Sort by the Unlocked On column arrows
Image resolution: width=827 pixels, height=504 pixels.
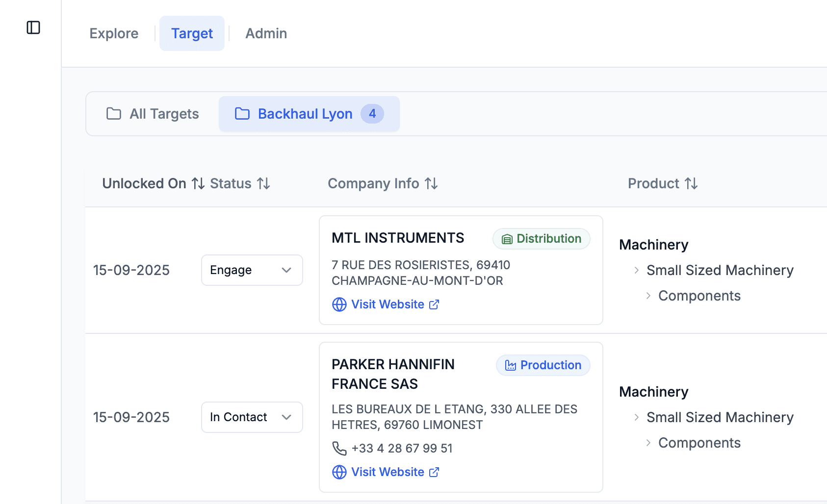point(198,183)
